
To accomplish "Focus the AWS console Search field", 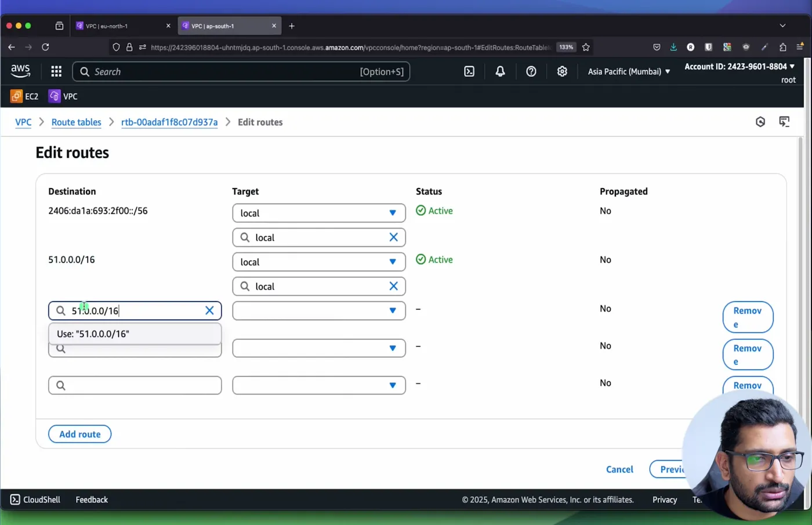I will coord(241,71).
